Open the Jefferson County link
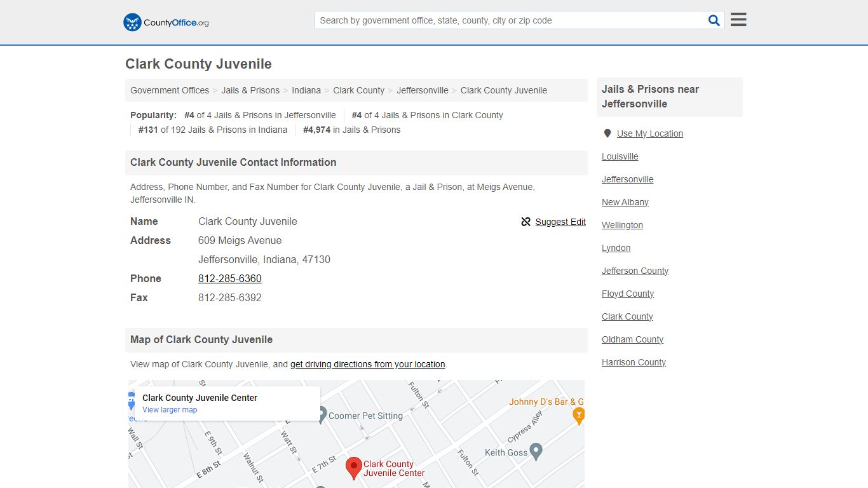868x488 pixels. click(x=635, y=271)
